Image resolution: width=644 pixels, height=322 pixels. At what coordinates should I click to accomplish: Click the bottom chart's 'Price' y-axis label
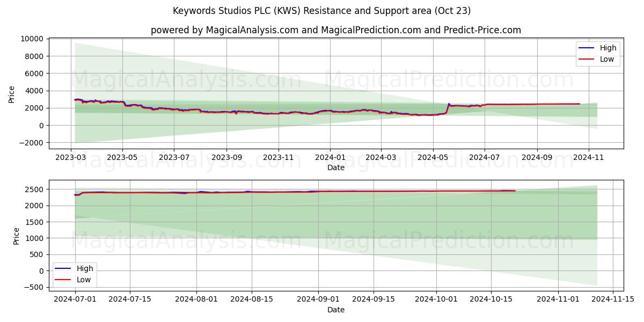pyautogui.click(x=16, y=236)
